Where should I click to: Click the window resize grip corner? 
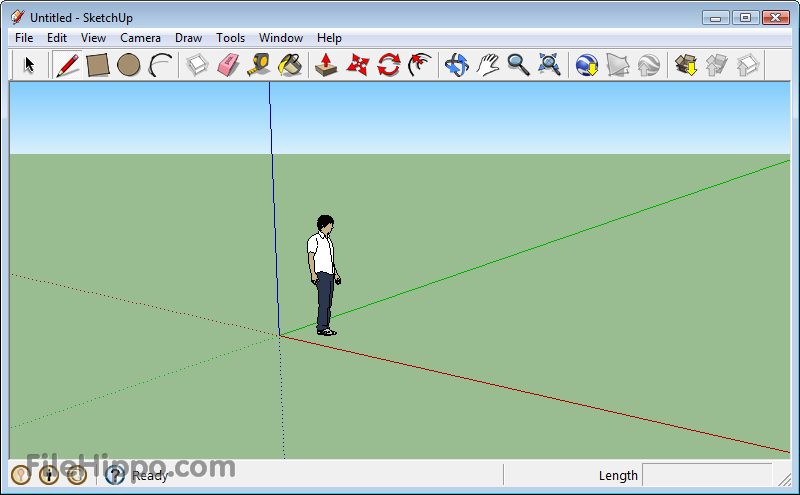point(784,479)
